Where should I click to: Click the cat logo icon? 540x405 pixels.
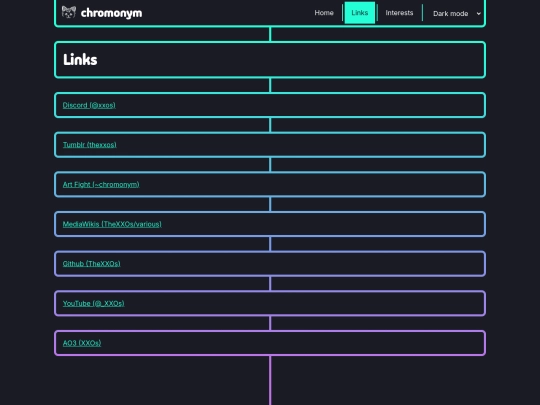click(69, 12)
